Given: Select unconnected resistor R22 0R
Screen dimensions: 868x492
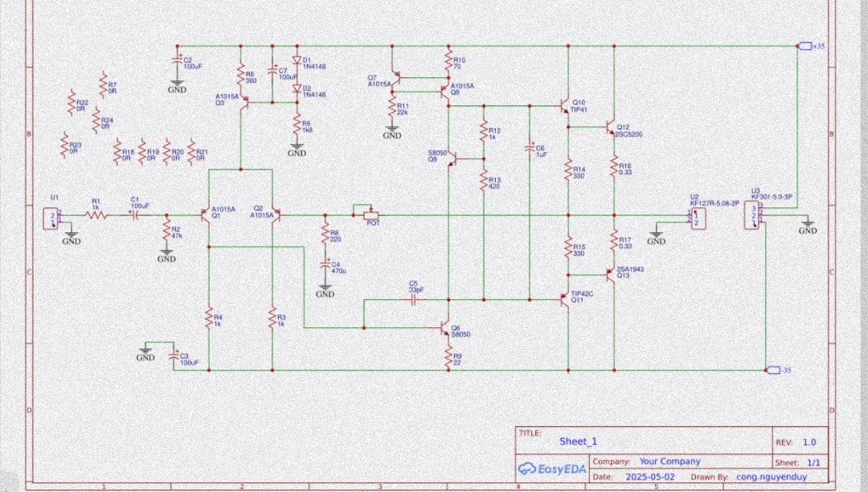Looking at the screenshot, I should pyautogui.click(x=72, y=103).
